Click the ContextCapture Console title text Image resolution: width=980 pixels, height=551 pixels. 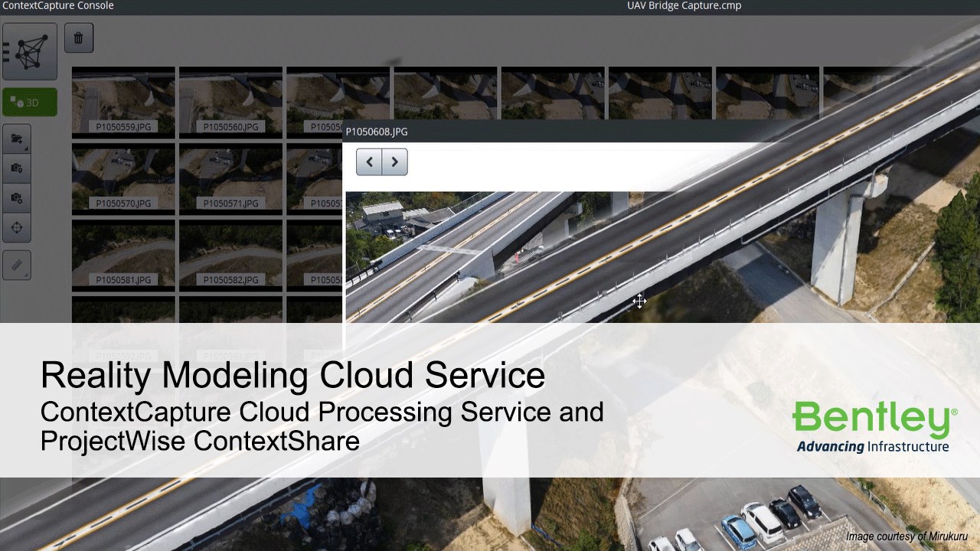click(59, 6)
